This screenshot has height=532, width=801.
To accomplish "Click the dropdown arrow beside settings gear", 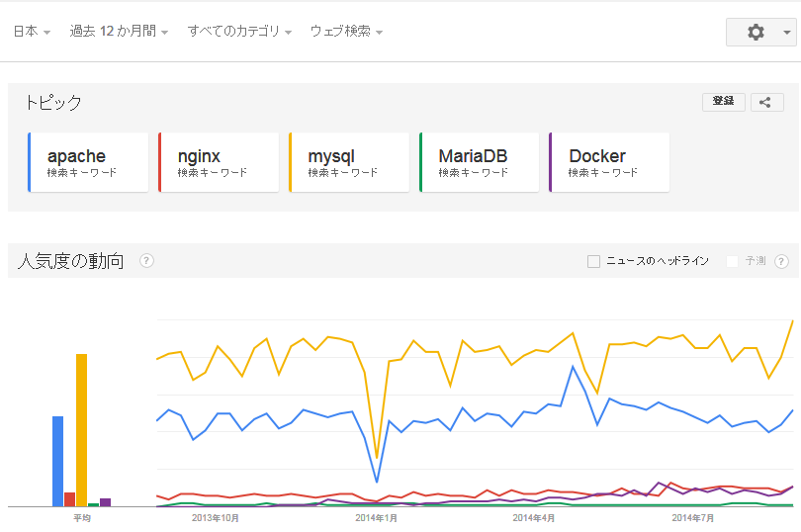I will [786, 33].
